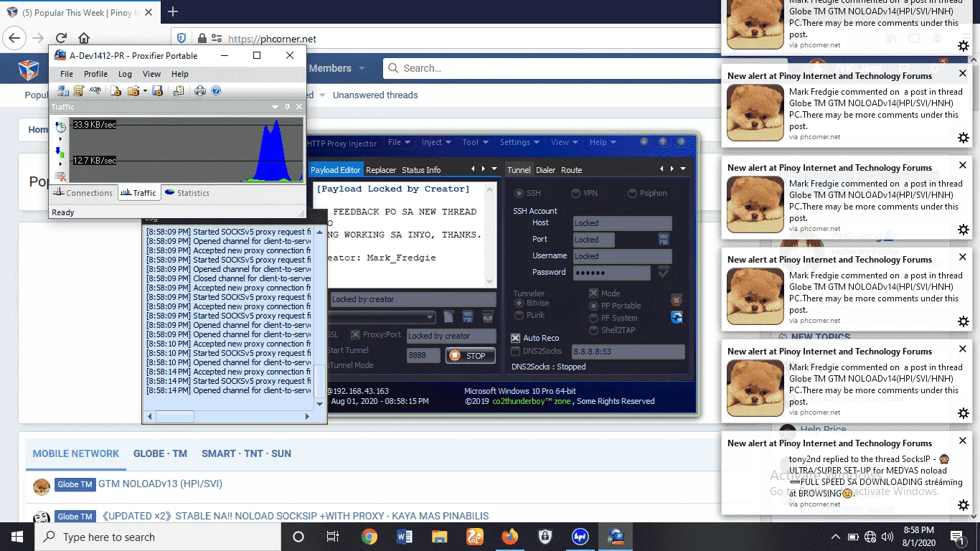
Task: Click the blue refresh icon near PF System
Action: pos(676,317)
